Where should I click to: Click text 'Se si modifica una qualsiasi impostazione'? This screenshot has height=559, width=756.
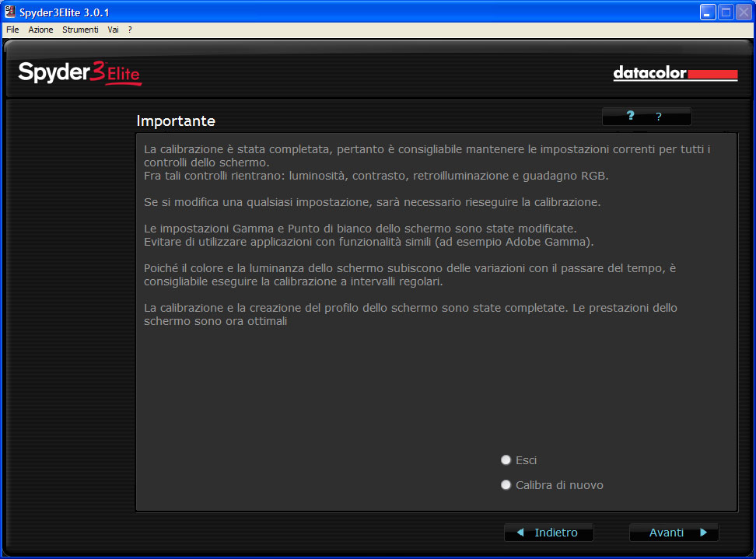pos(258,202)
